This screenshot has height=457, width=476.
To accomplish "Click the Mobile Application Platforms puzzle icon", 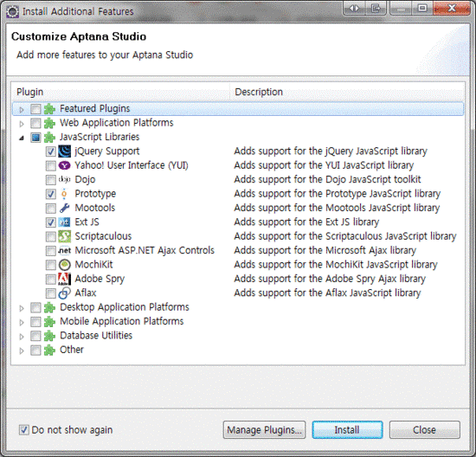I will click(x=49, y=322).
